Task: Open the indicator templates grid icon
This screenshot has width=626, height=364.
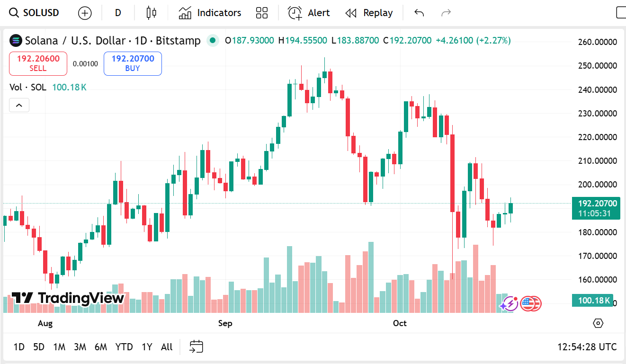Action: tap(261, 13)
